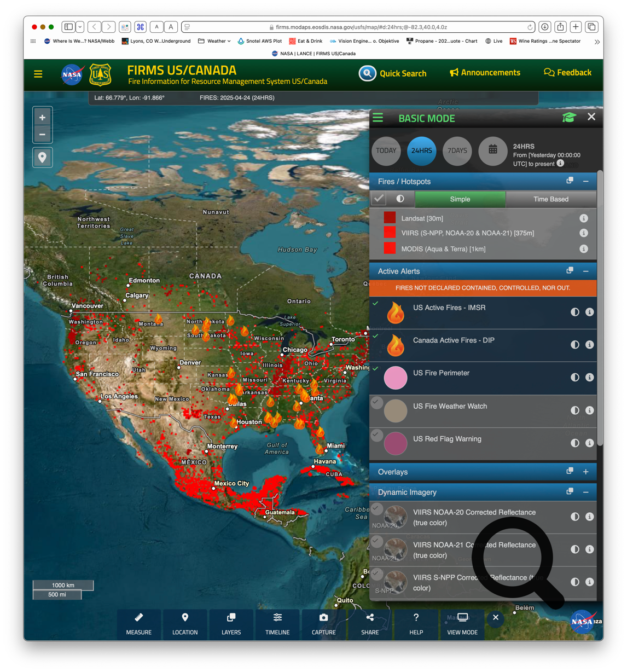Show info about 24HRS time range

point(560,163)
